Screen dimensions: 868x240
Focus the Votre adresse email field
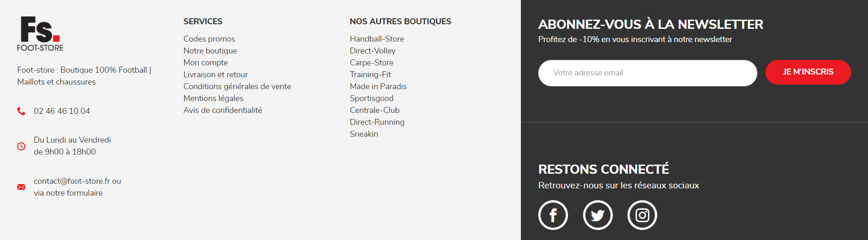pyautogui.click(x=648, y=73)
